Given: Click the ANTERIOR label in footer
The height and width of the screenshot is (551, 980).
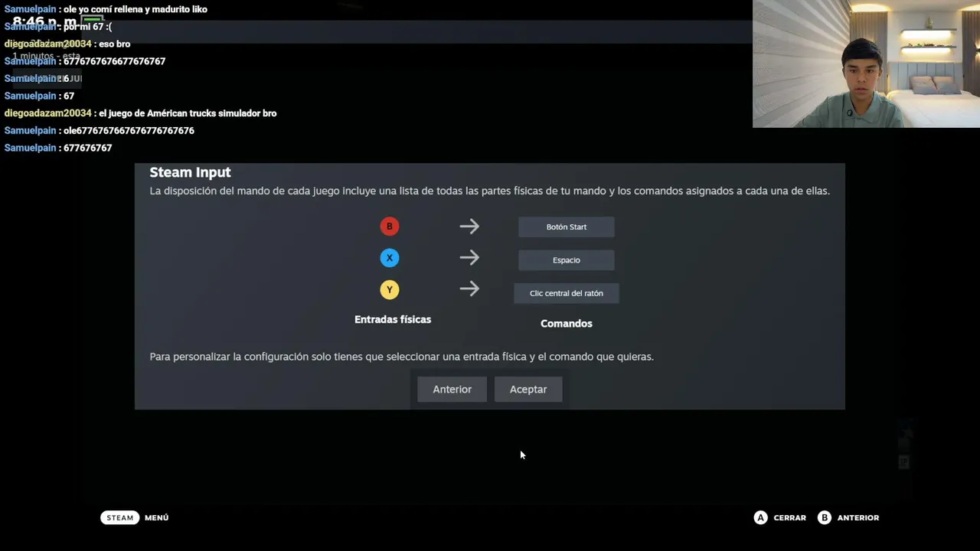Looking at the screenshot, I should pyautogui.click(x=857, y=517).
